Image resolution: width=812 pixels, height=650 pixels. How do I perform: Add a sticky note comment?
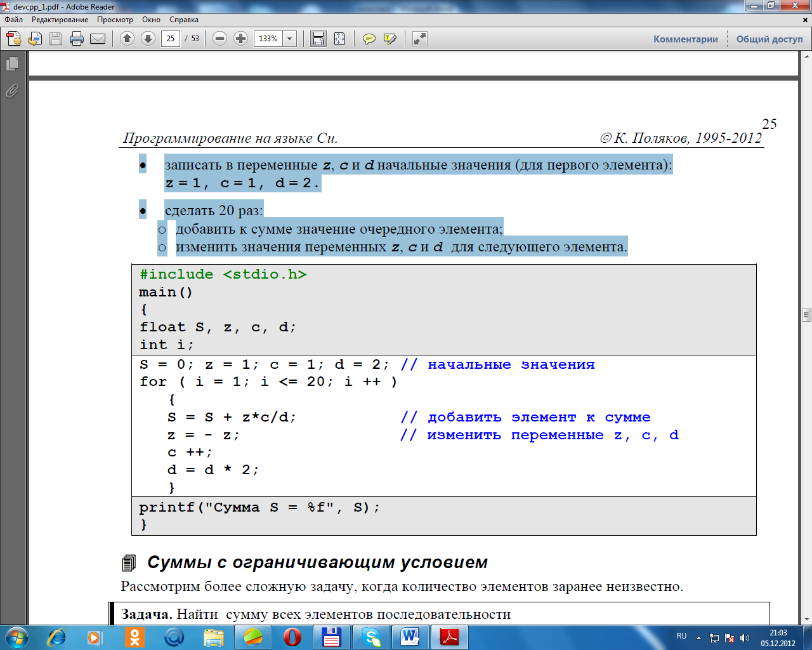click(369, 39)
